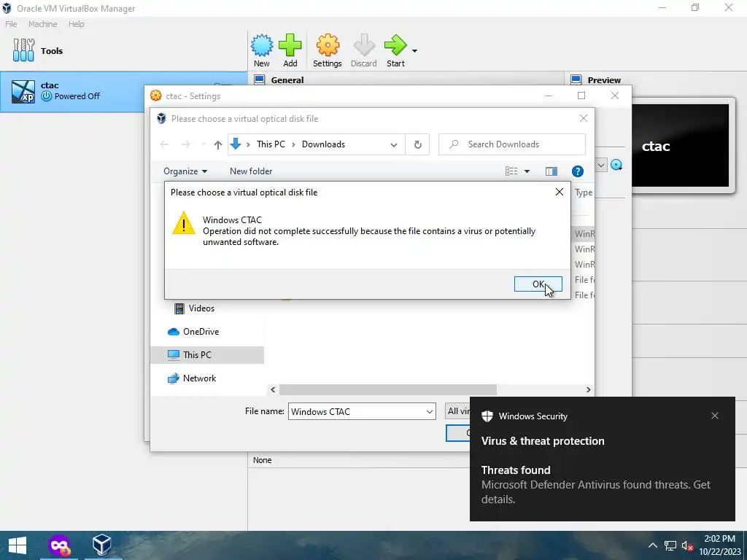Expand the File name dropdown arrow
This screenshot has height=560, width=747.
[x=429, y=412]
